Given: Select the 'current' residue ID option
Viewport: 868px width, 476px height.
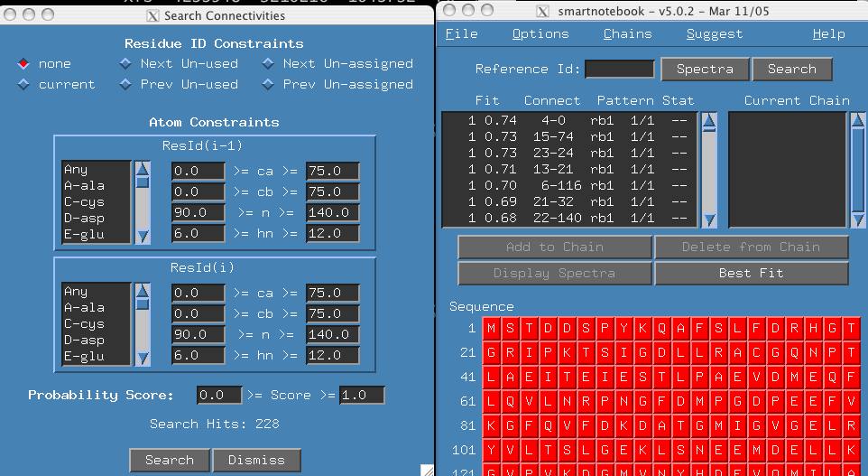Looking at the screenshot, I should click(x=24, y=85).
